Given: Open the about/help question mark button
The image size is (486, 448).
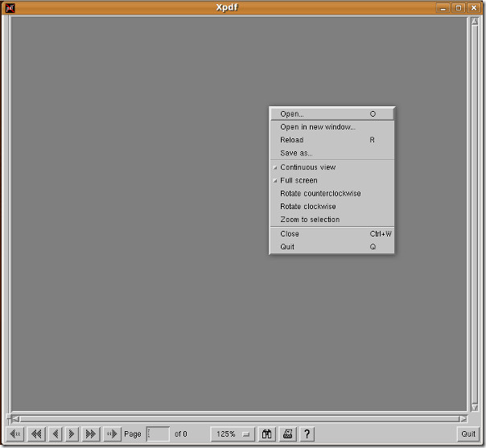Looking at the screenshot, I should point(307,434).
